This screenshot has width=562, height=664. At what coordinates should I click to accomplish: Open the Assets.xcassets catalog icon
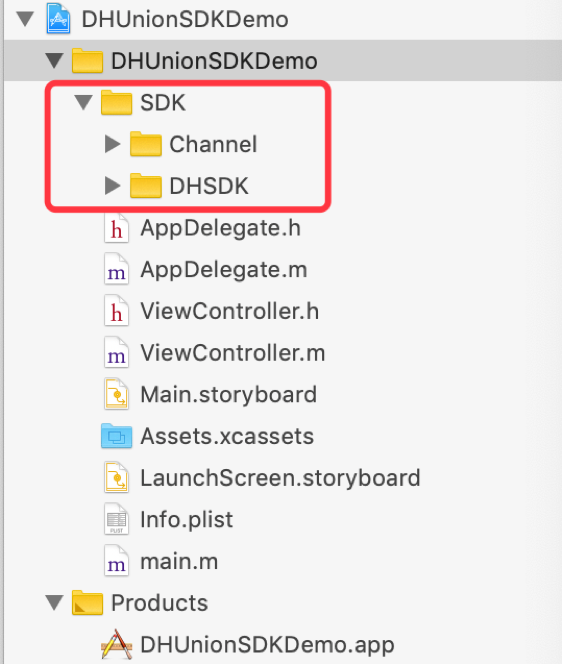pyautogui.click(x=116, y=436)
